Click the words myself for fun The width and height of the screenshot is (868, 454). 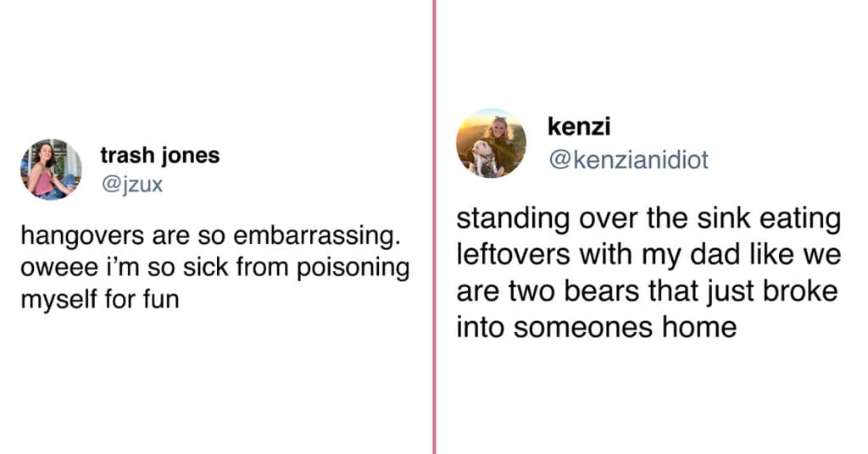pyautogui.click(x=100, y=300)
